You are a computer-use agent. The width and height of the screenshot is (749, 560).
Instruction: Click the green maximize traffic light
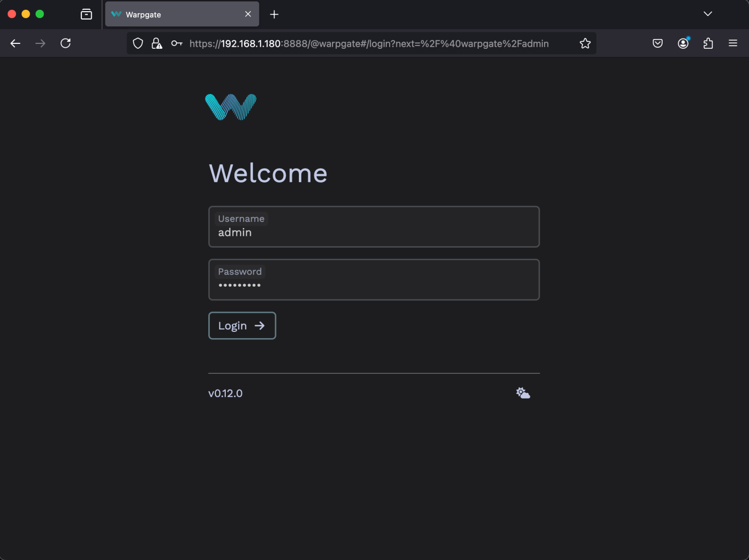(39, 14)
